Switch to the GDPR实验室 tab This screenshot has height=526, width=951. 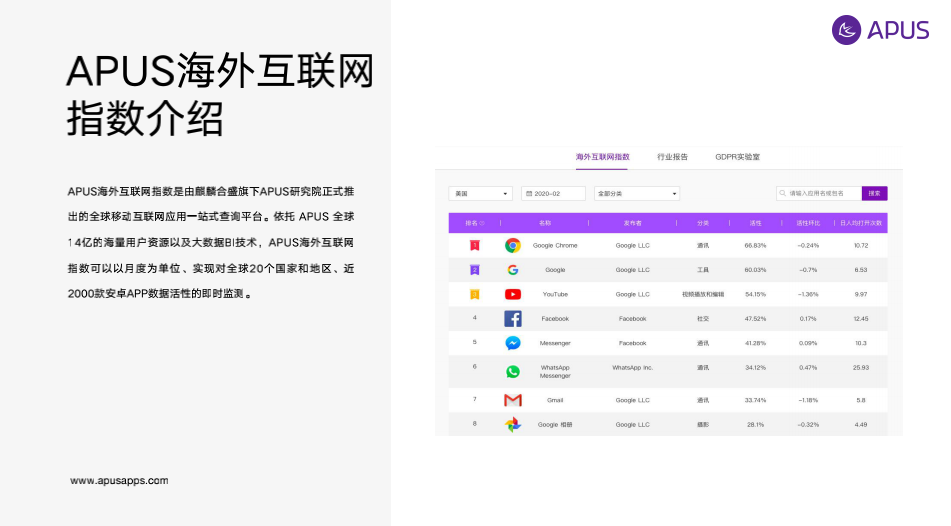click(x=737, y=157)
